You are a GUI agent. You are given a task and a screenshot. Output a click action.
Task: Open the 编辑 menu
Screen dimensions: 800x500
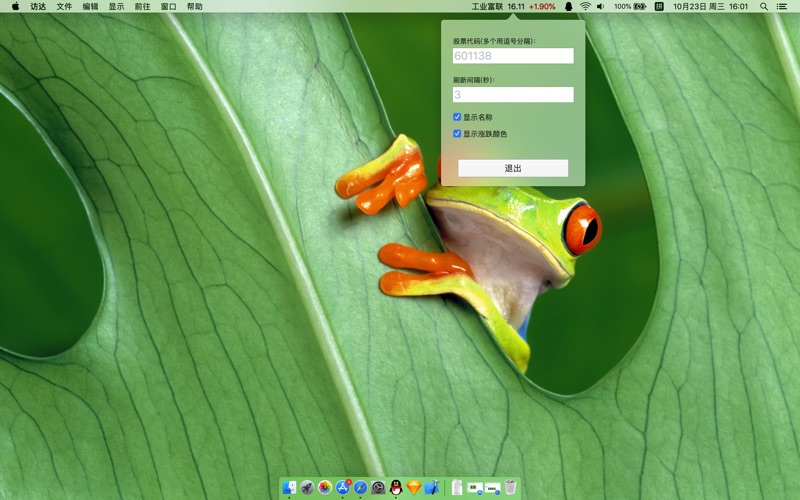pyautogui.click(x=90, y=6)
